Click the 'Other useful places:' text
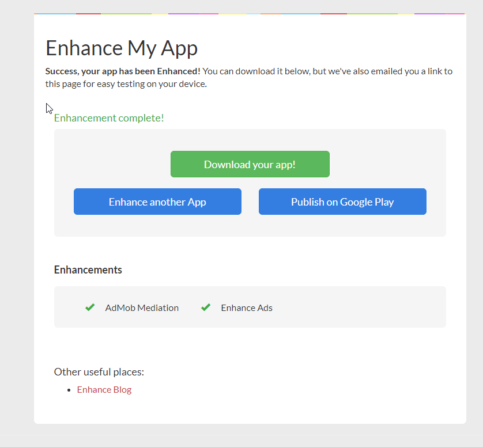 click(99, 371)
